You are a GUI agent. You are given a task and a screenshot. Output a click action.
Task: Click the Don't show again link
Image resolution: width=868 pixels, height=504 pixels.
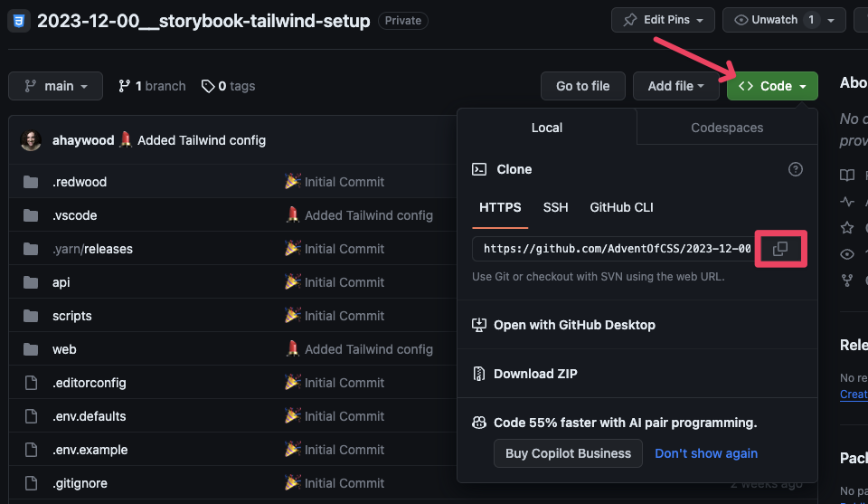click(x=706, y=453)
